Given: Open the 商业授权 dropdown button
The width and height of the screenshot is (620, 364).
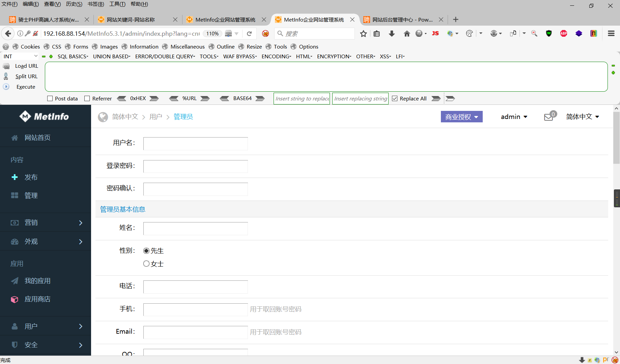Looking at the screenshot, I should pyautogui.click(x=461, y=117).
